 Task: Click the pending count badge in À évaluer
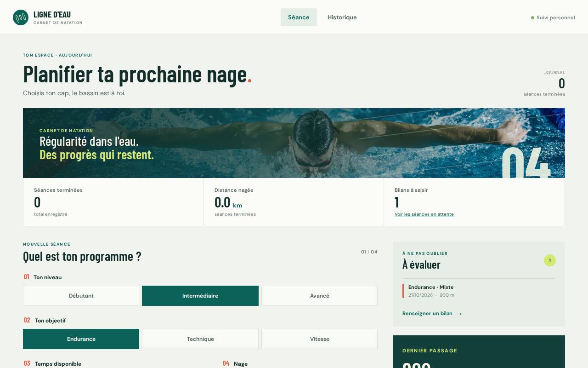(549, 260)
